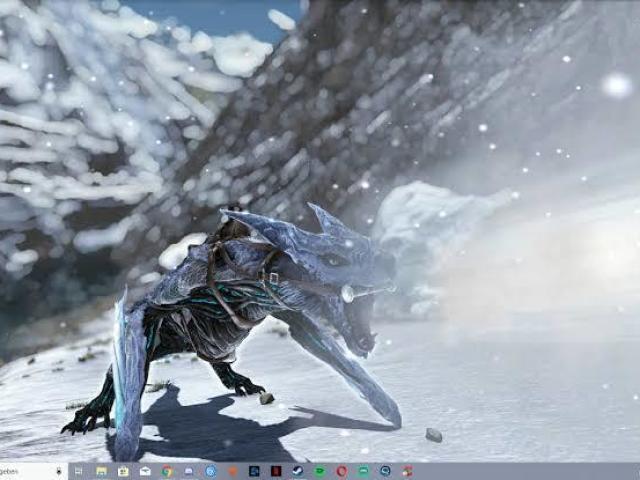Image resolution: width=640 pixels, height=480 pixels.
Task: Open File Explorer from the taskbar
Action: (x=101, y=471)
